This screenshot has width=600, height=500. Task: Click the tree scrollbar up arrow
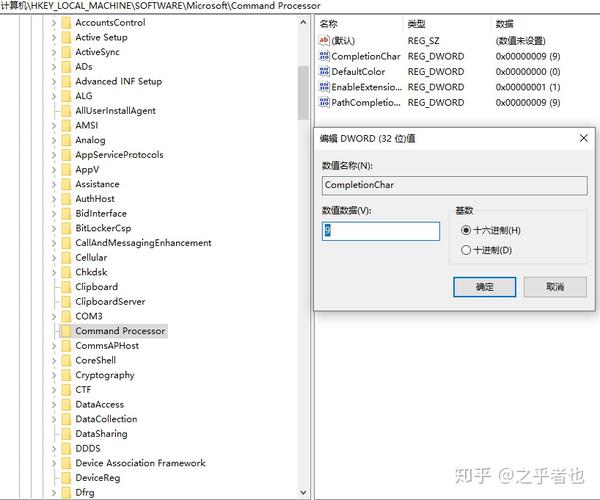(x=303, y=22)
